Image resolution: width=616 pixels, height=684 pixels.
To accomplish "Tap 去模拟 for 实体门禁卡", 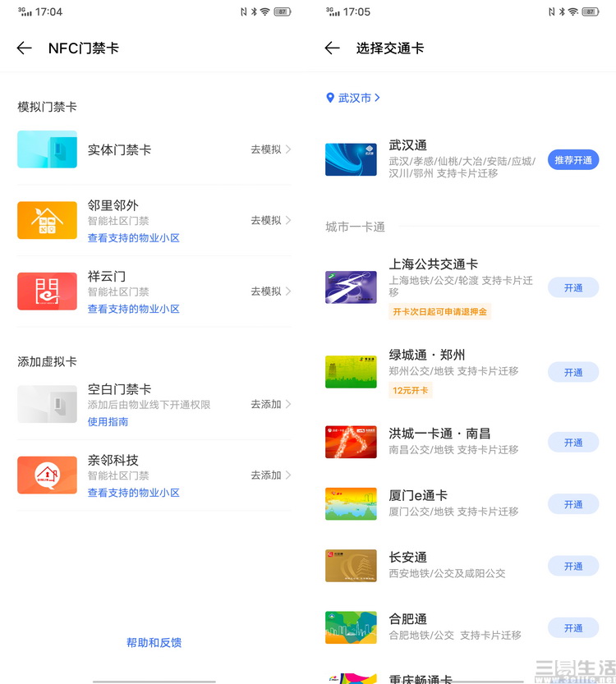I will pos(270,149).
